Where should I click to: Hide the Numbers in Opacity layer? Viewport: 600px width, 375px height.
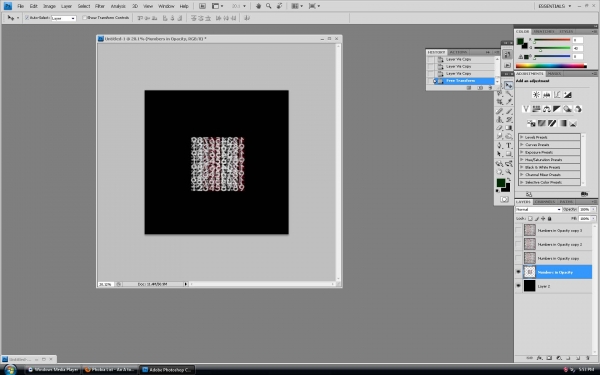click(x=518, y=272)
